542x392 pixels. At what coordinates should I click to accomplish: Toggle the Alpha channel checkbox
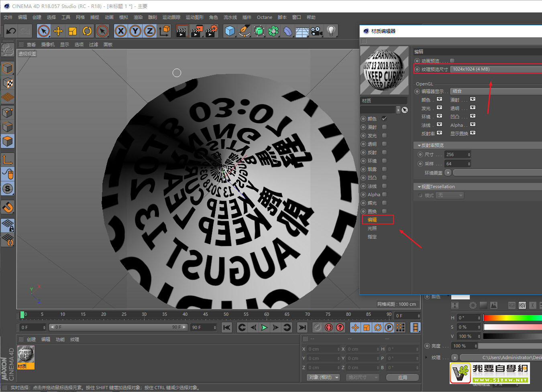pos(384,195)
